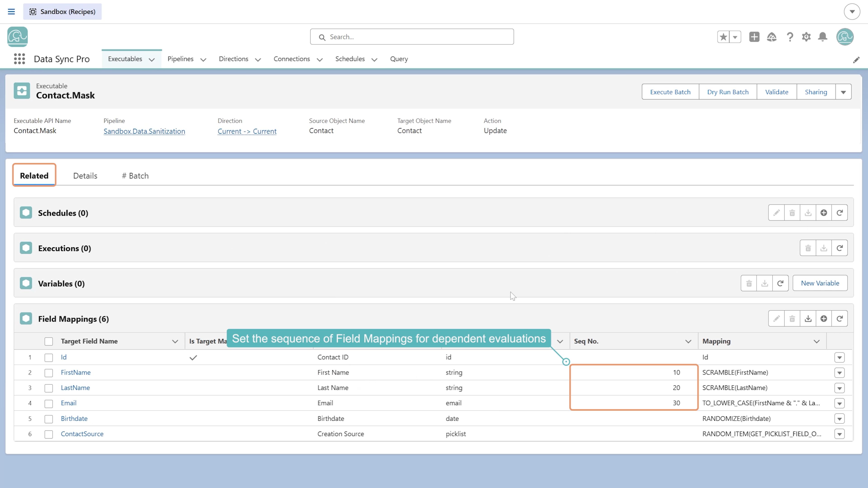Click the New Variable button
The height and width of the screenshot is (488, 868).
(x=820, y=283)
